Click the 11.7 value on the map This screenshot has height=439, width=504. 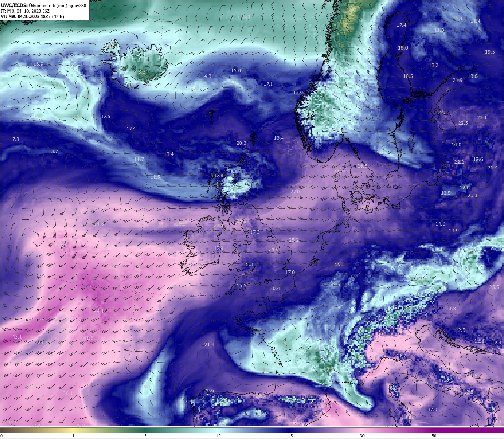click(139, 159)
